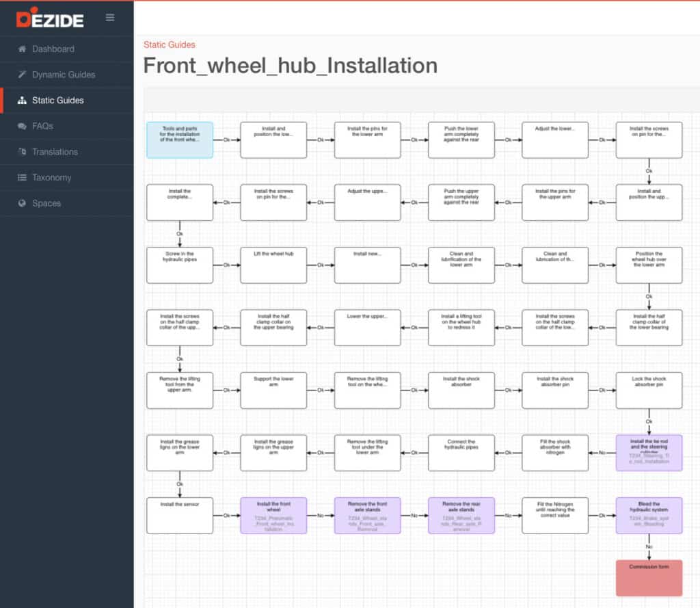Image resolution: width=700 pixels, height=608 pixels.
Task: Open 'Push the upper arm completely against the rear' node
Action: click(461, 202)
